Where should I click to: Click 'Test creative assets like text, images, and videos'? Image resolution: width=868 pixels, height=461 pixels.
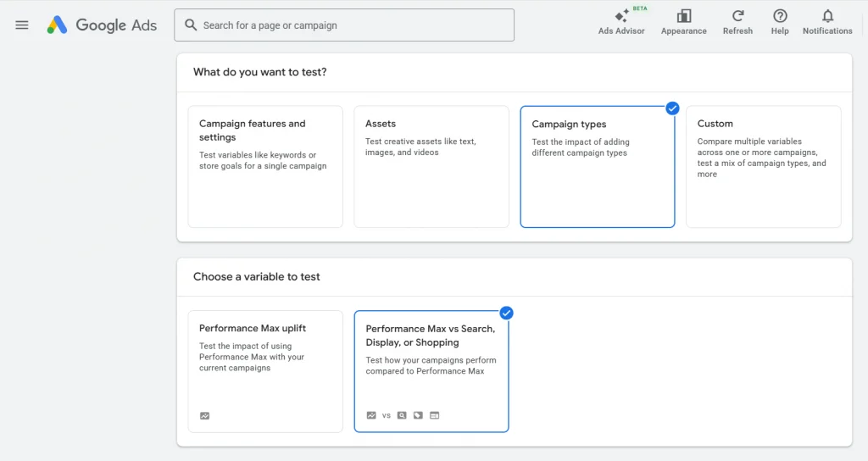click(420, 147)
